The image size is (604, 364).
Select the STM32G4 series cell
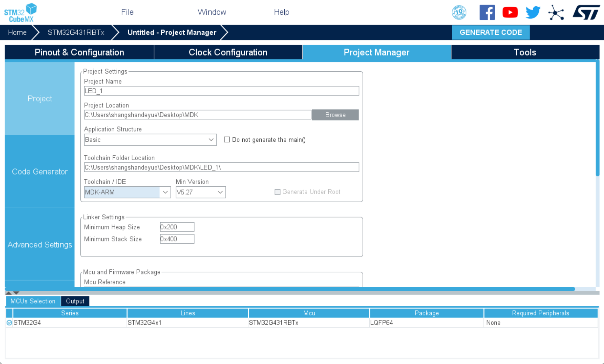[70, 323]
